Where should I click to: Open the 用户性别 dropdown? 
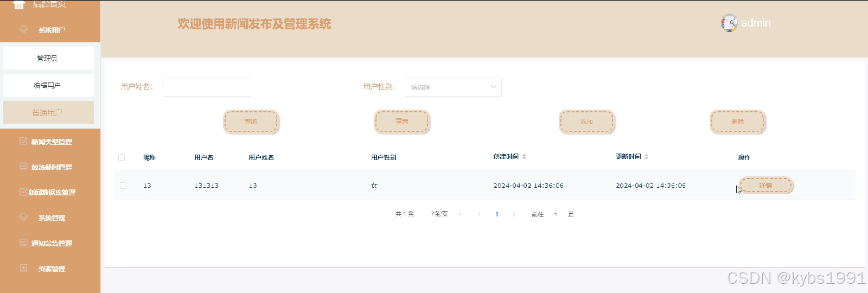pyautogui.click(x=453, y=87)
